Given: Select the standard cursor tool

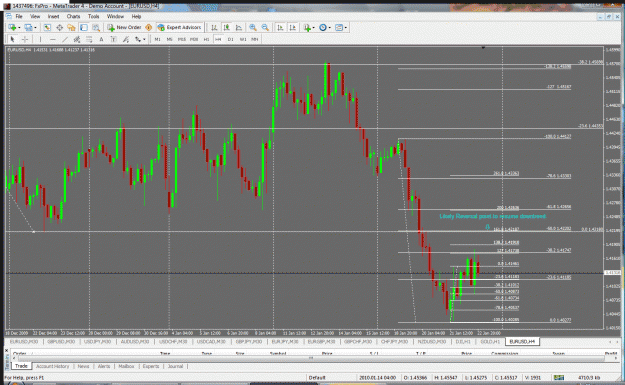Looking at the screenshot, I should [12, 39].
